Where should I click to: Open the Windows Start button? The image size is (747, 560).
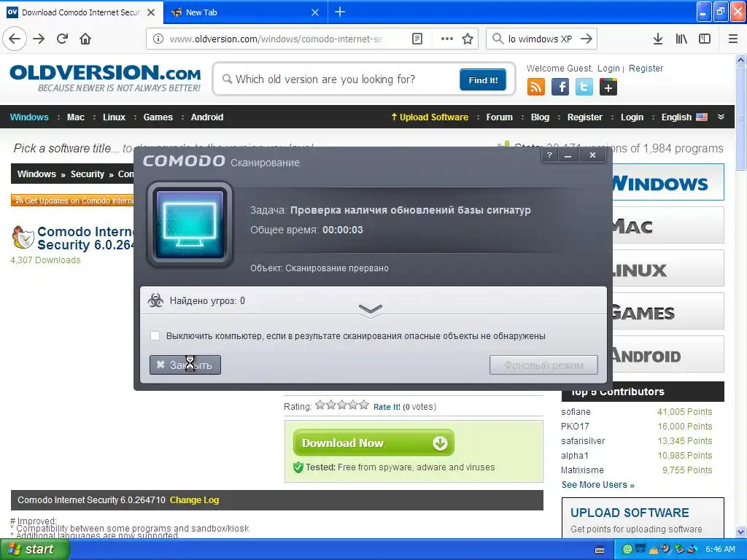34,549
